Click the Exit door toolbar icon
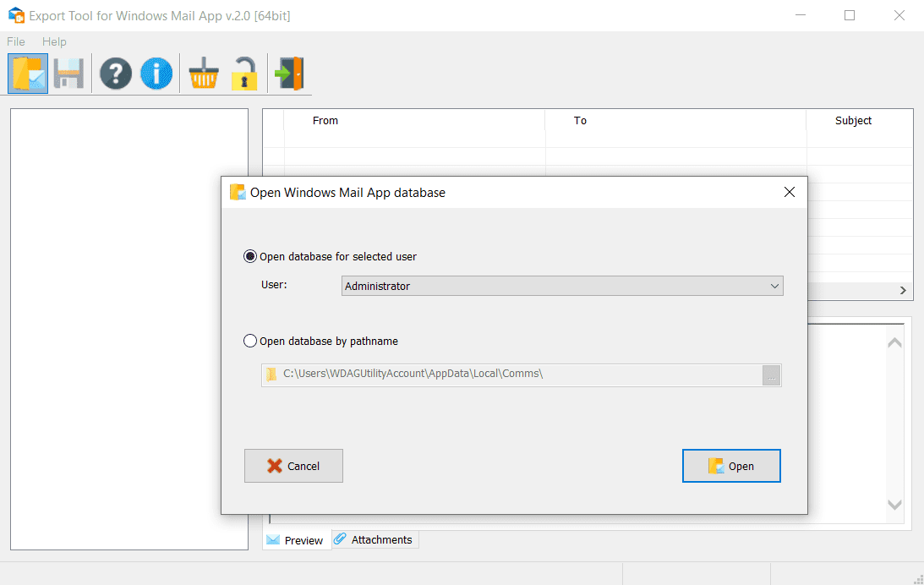Viewport: 924px width, 585px height. tap(289, 74)
